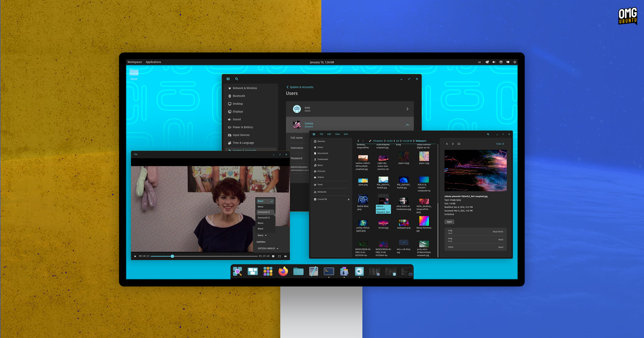Open the launcher search icon in dock
644x338 pixels.
click(x=237, y=271)
